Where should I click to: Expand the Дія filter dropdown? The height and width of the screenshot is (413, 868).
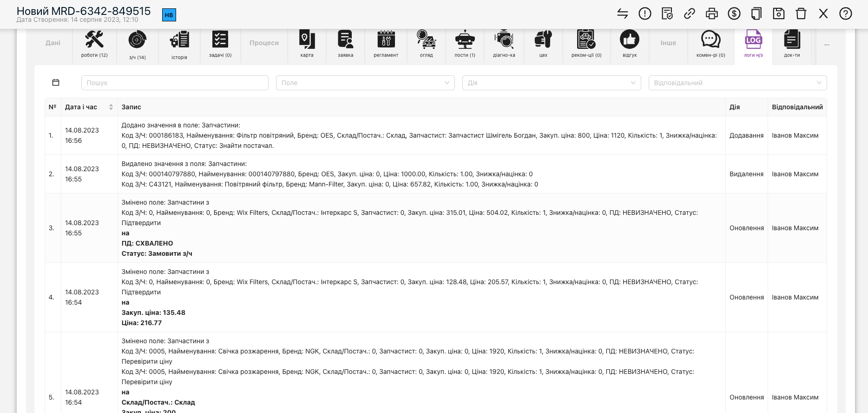pyautogui.click(x=551, y=83)
